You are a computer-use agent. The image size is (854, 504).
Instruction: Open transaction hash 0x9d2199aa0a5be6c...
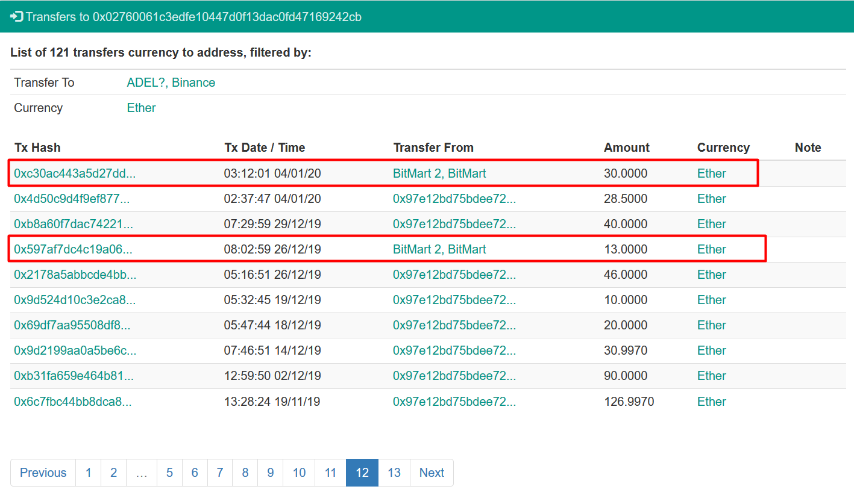75,350
